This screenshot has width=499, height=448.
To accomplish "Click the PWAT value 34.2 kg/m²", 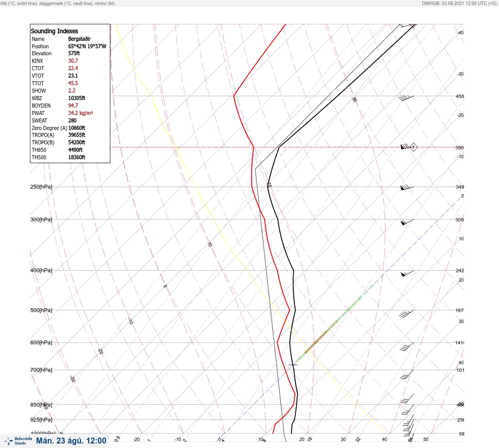I will tap(81, 113).
